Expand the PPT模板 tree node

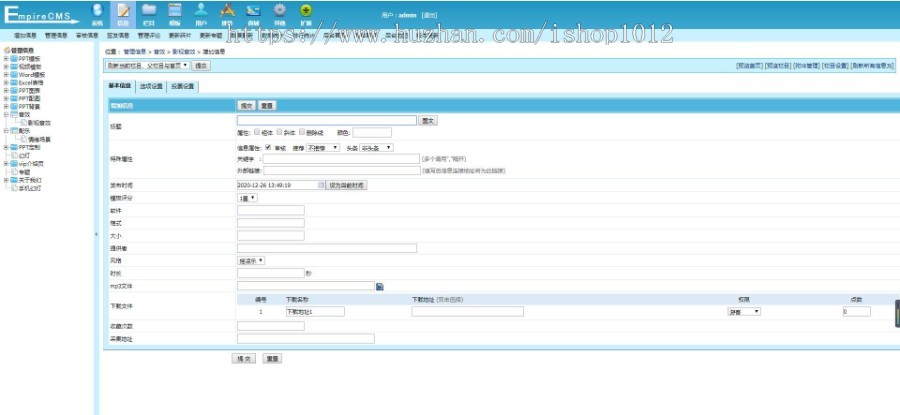point(6,59)
